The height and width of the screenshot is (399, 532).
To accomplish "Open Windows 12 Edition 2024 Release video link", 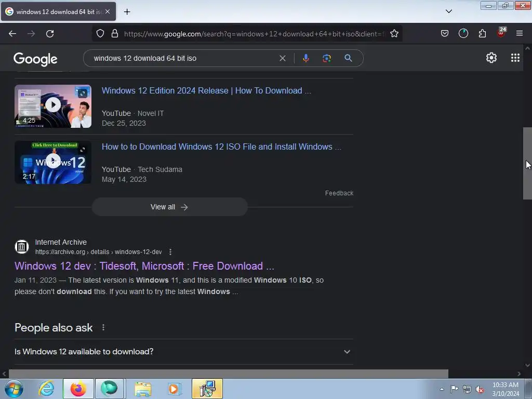I will (206, 90).
